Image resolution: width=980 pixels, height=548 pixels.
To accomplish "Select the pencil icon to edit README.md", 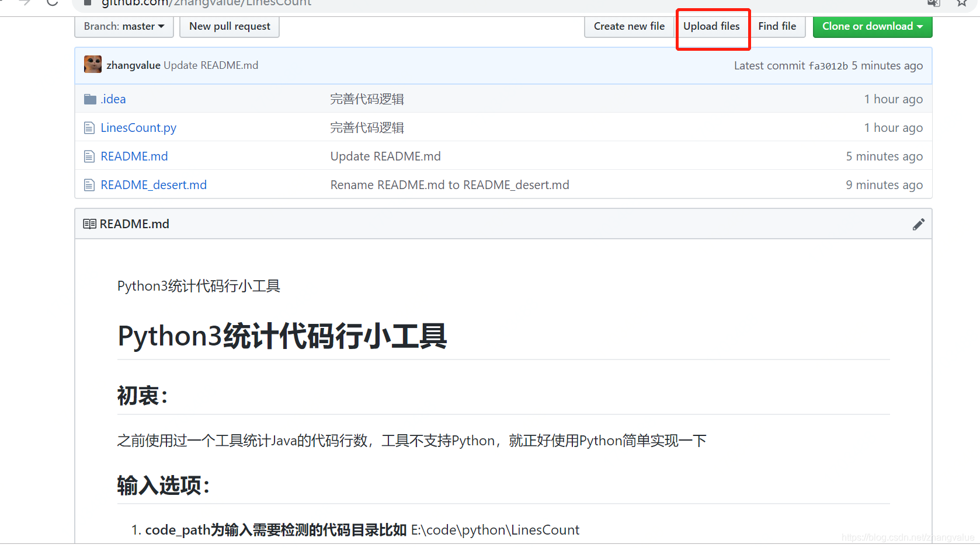I will click(918, 224).
